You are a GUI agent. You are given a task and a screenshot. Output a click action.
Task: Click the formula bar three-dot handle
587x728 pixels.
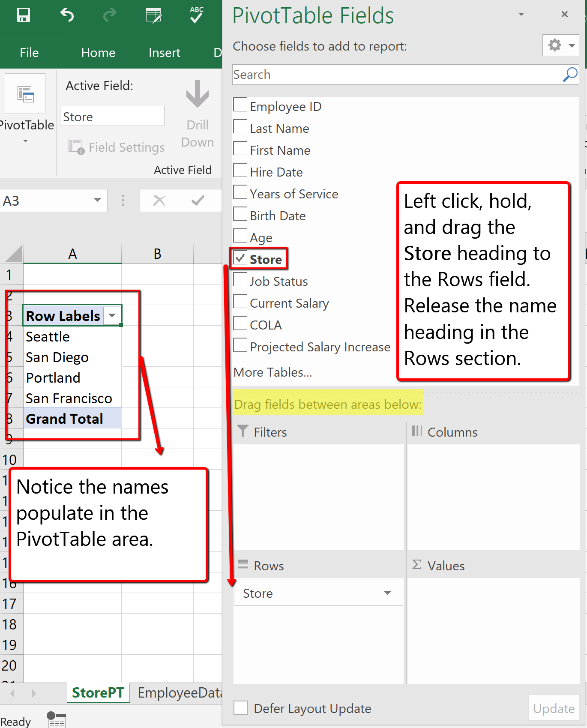pyautogui.click(x=123, y=201)
